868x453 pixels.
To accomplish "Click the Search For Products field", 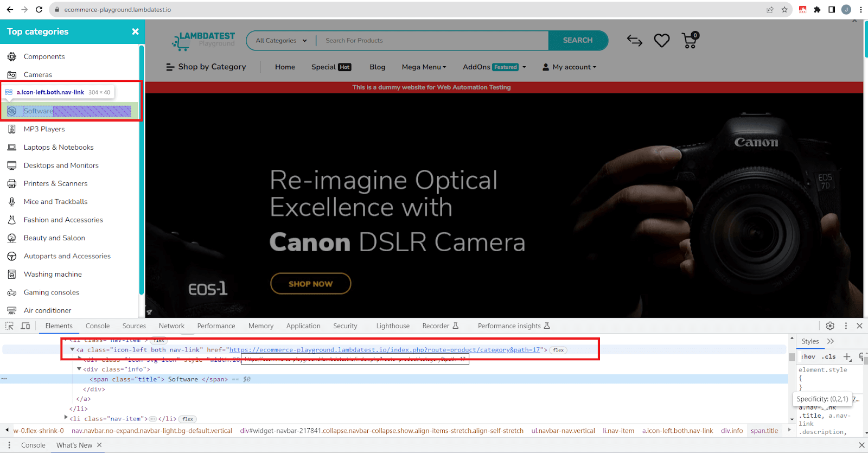I will tap(432, 41).
